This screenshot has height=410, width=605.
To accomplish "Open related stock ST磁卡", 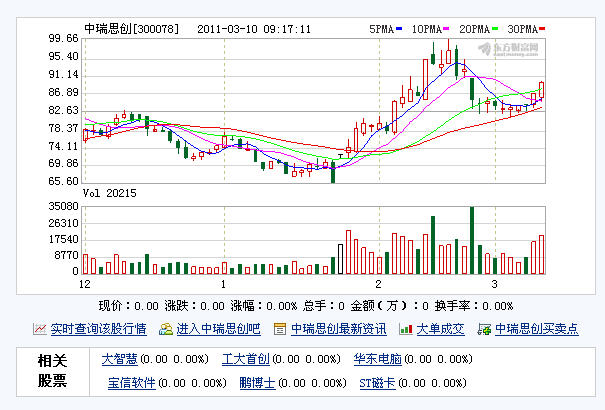I will [x=377, y=383].
